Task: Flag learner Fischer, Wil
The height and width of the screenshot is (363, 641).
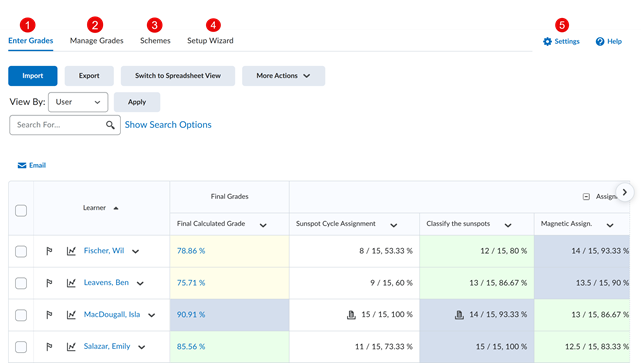Action: 49,251
